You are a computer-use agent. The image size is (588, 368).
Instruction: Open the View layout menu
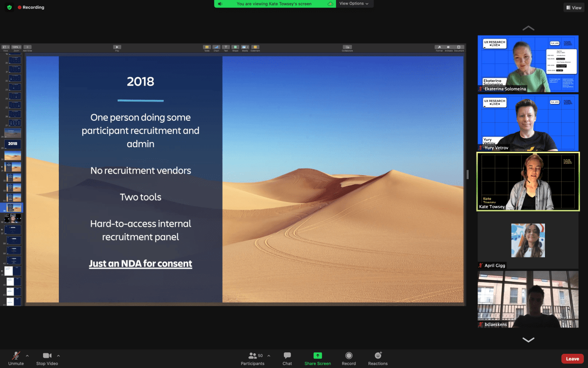pos(574,8)
